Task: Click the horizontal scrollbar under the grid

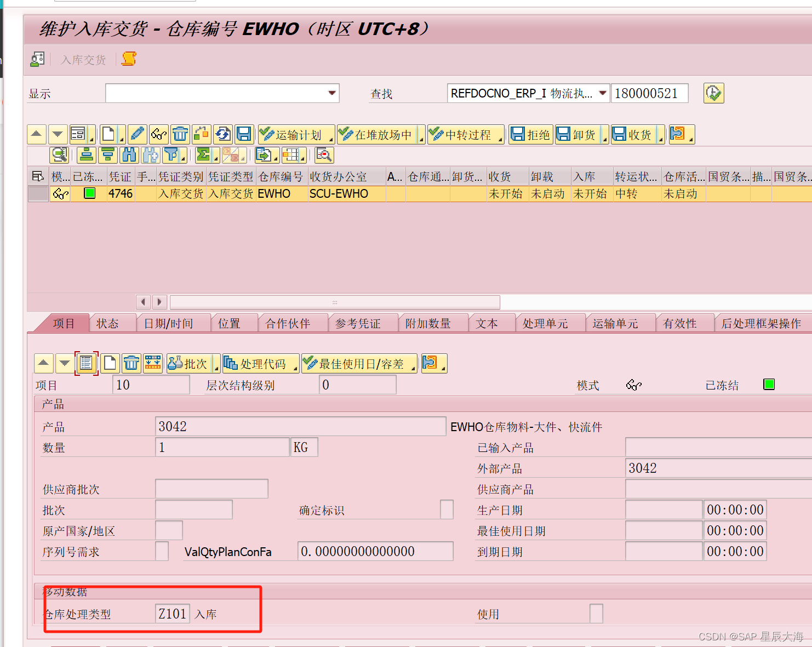Action: coord(335,302)
